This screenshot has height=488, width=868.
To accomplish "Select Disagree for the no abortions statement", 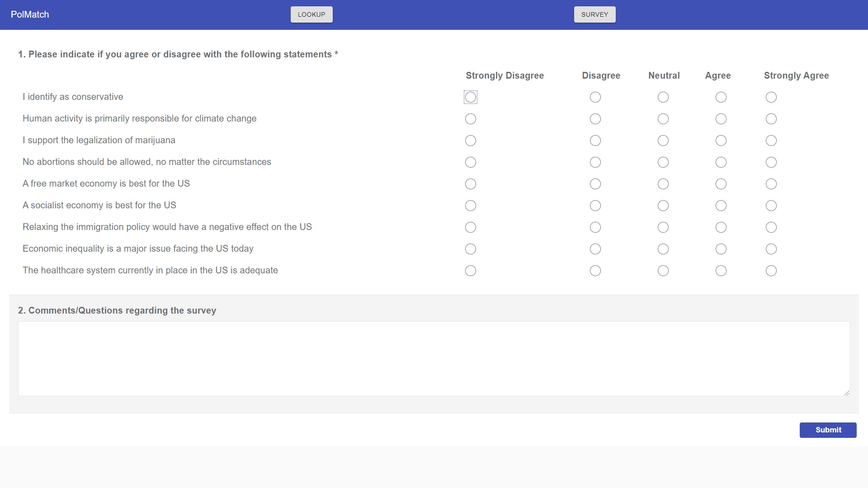I will 595,162.
